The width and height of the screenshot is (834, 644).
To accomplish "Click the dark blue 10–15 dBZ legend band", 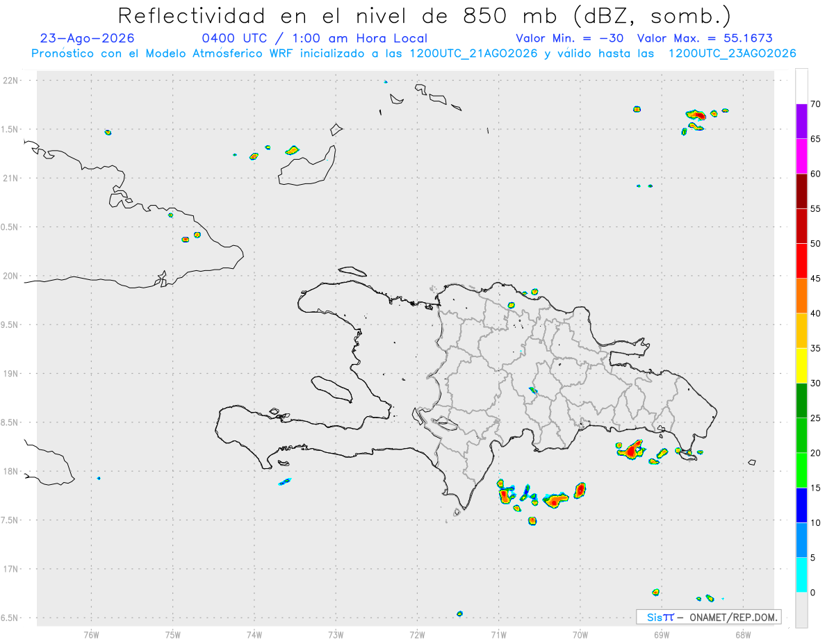I will point(801,505).
